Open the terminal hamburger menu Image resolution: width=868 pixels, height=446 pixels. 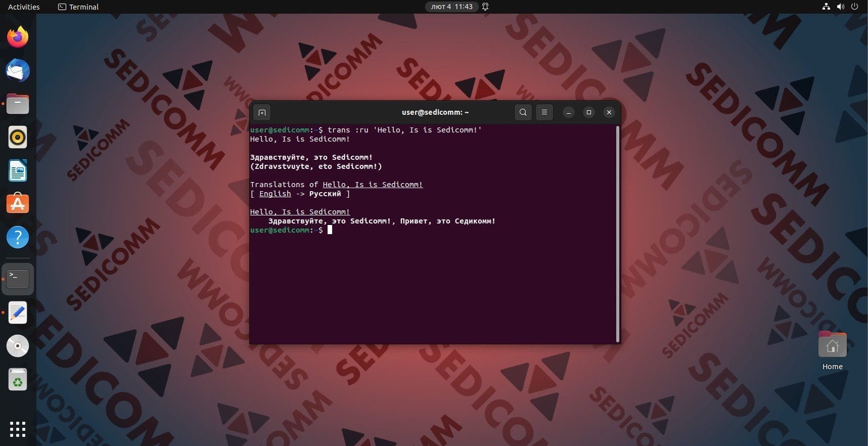coord(544,112)
